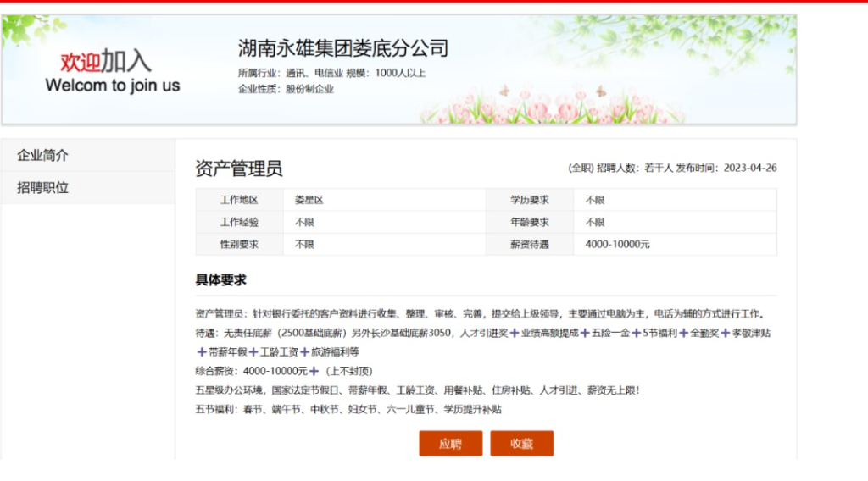The image size is (868, 481).
Task: Click the 学历要求 label cell
Action: 530,200
